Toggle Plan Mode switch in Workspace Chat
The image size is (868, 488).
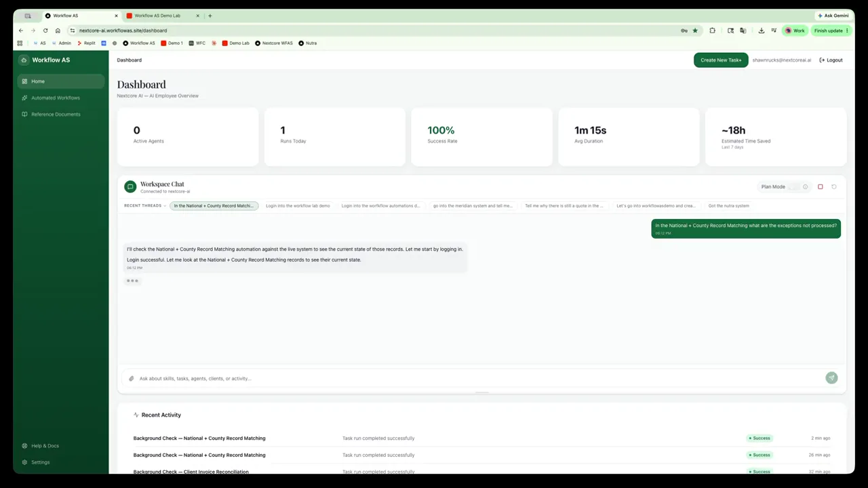(793, 187)
